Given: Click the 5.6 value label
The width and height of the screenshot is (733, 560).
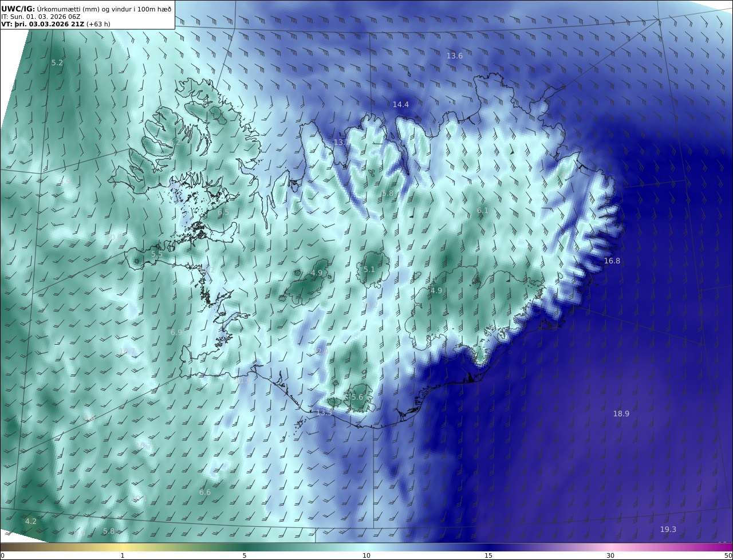Looking at the screenshot, I should pyautogui.click(x=357, y=397).
